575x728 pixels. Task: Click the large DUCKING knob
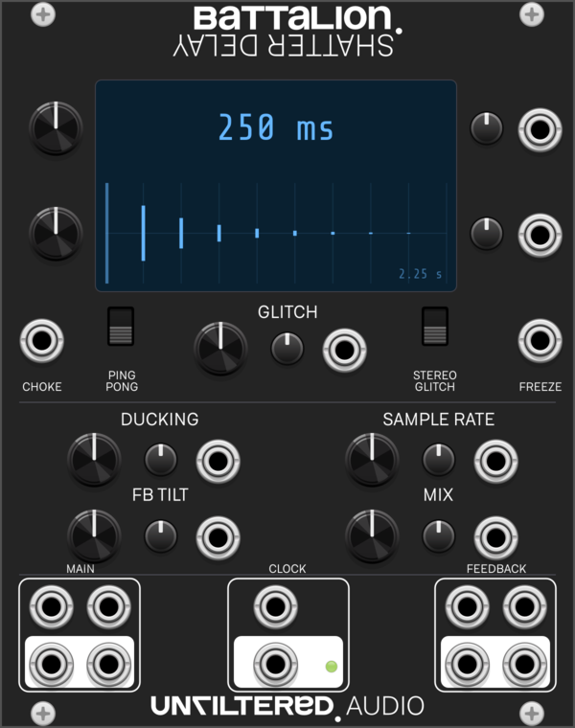[94, 460]
